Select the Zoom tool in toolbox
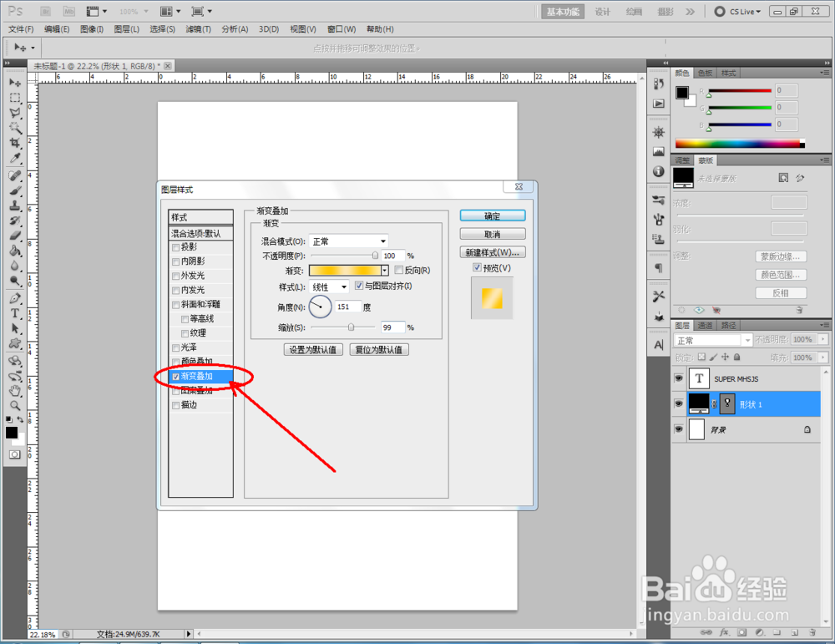This screenshot has height=644, width=835. tap(15, 405)
